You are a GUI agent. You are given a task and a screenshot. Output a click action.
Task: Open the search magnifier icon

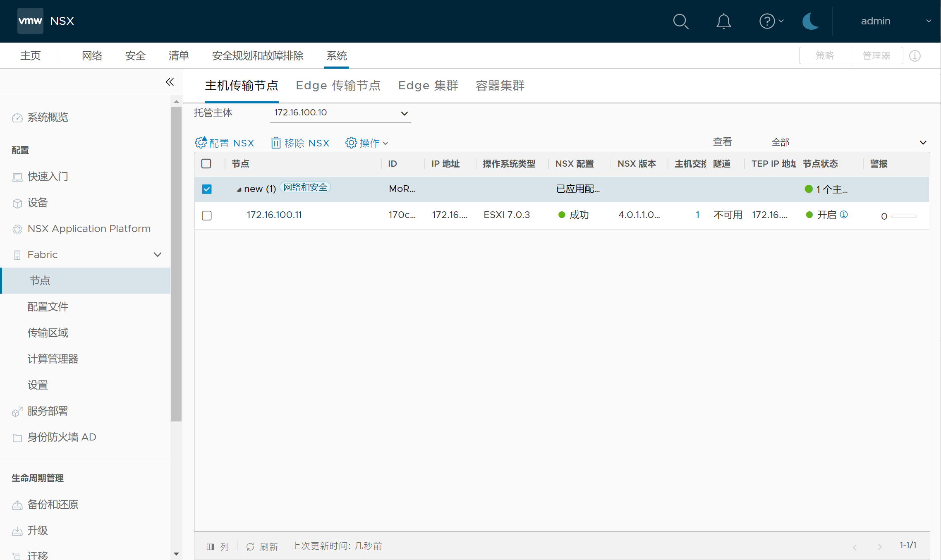click(680, 21)
